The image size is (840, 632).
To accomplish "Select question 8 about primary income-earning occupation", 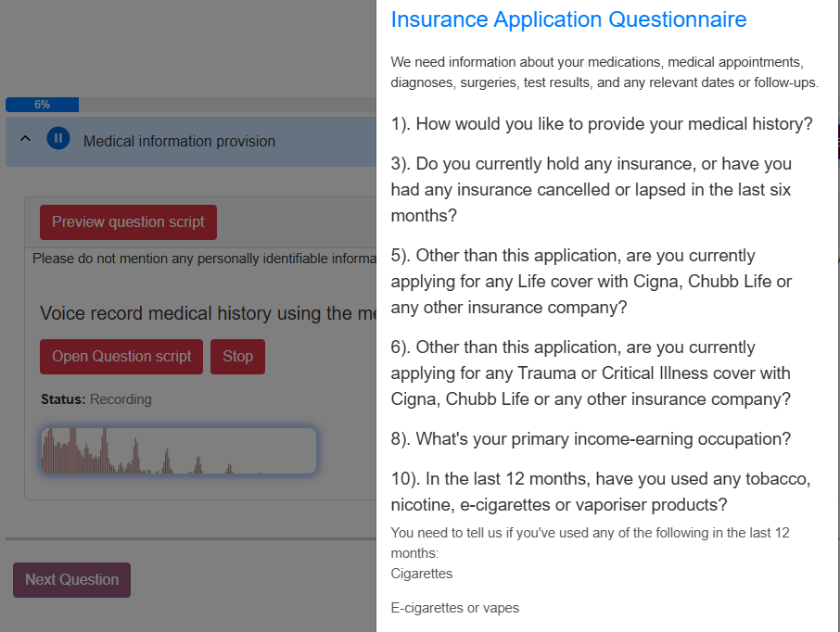I will (x=592, y=439).
